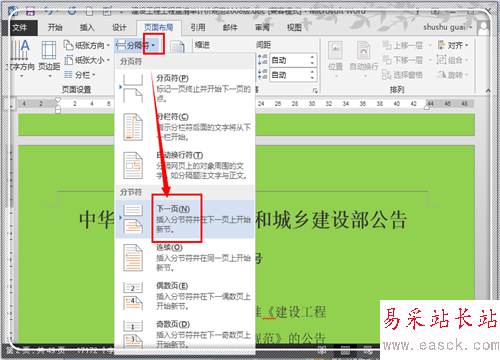Click the Undo icon in quick access toolbar
Screen dimensions: 500x360
49,11
